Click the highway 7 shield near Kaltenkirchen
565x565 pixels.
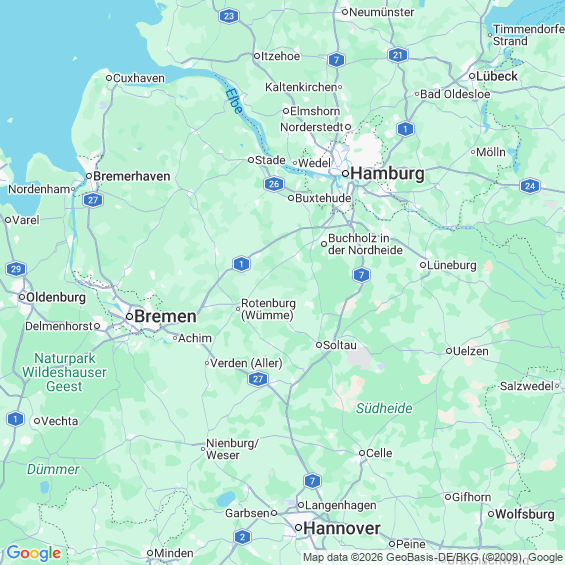pyautogui.click(x=336, y=60)
